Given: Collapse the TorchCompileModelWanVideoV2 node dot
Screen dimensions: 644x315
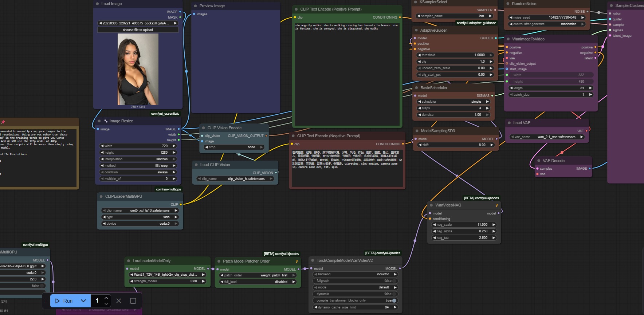Looking at the screenshot, I should click(313, 260).
